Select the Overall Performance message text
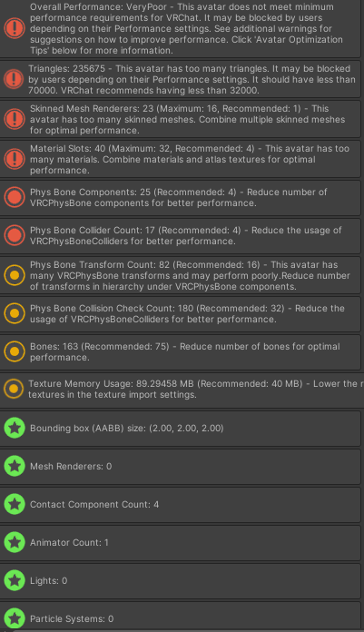 (x=186, y=29)
